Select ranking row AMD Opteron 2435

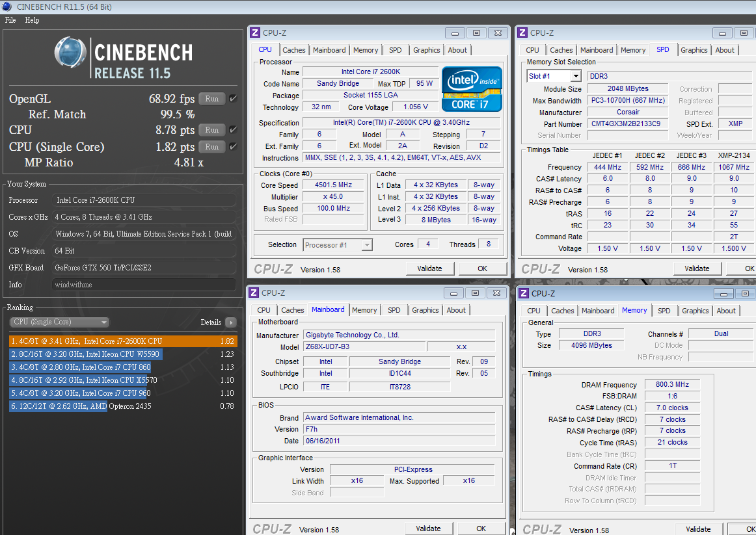pos(123,406)
